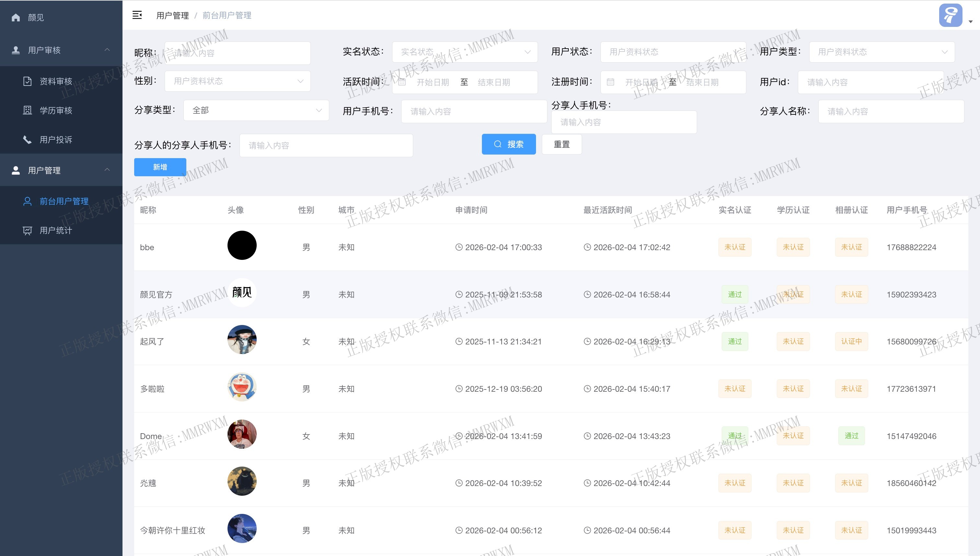Click the sidebar collapse hamburger icon

tap(137, 15)
